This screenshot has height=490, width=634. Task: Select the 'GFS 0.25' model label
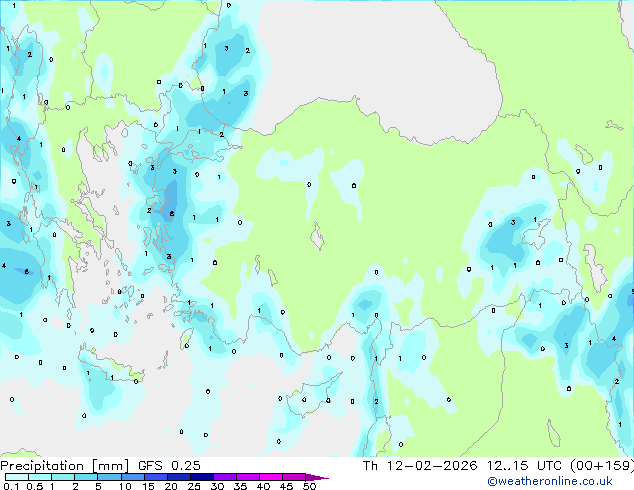click(x=169, y=466)
